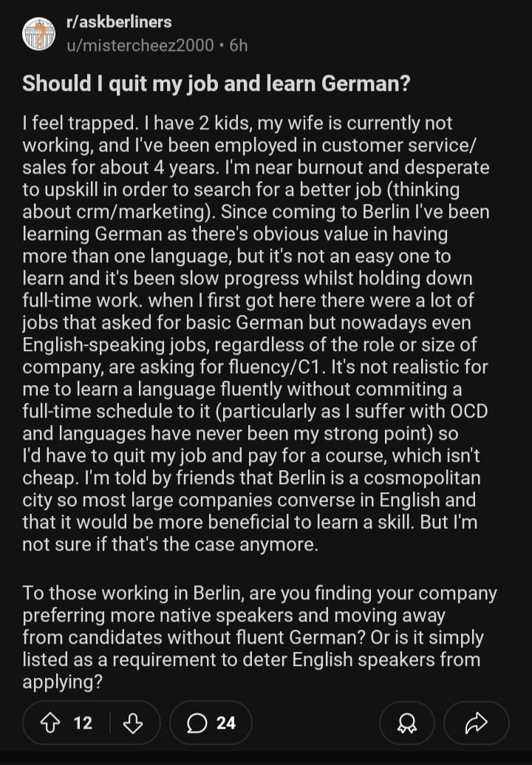Open the u/mistercheez2000 user profile
The width and height of the screenshot is (532, 765).
[x=140, y=45]
